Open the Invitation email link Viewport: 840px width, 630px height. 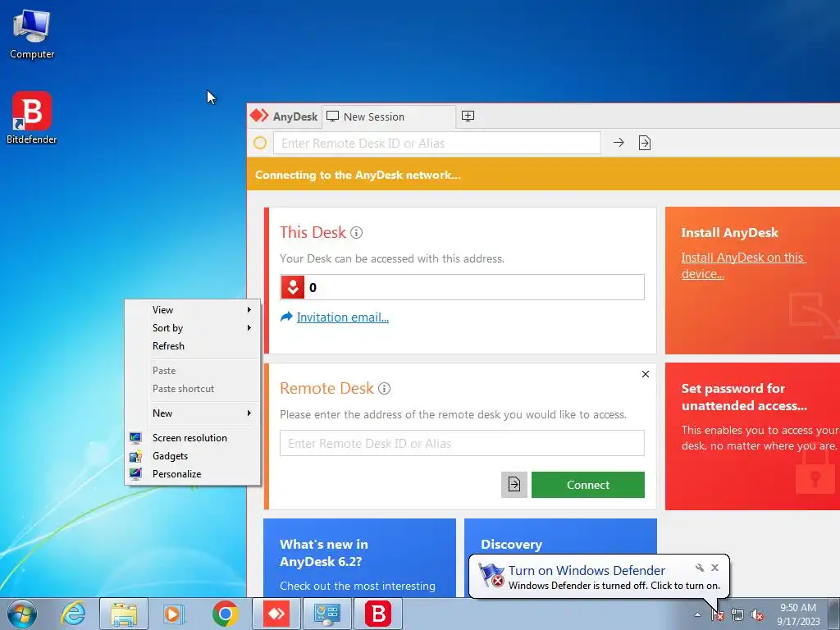coord(343,317)
